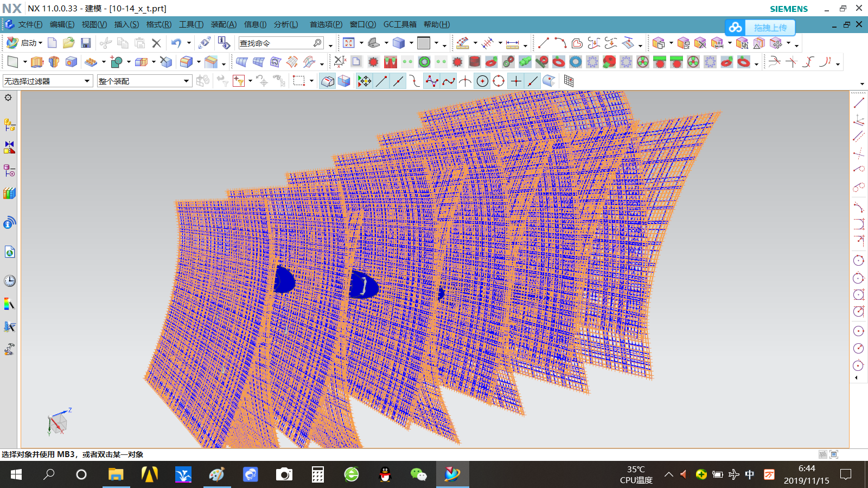This screenshot has width=868, height=488.
Task: Click the Edge Blend icon
Action: (186, 62)
